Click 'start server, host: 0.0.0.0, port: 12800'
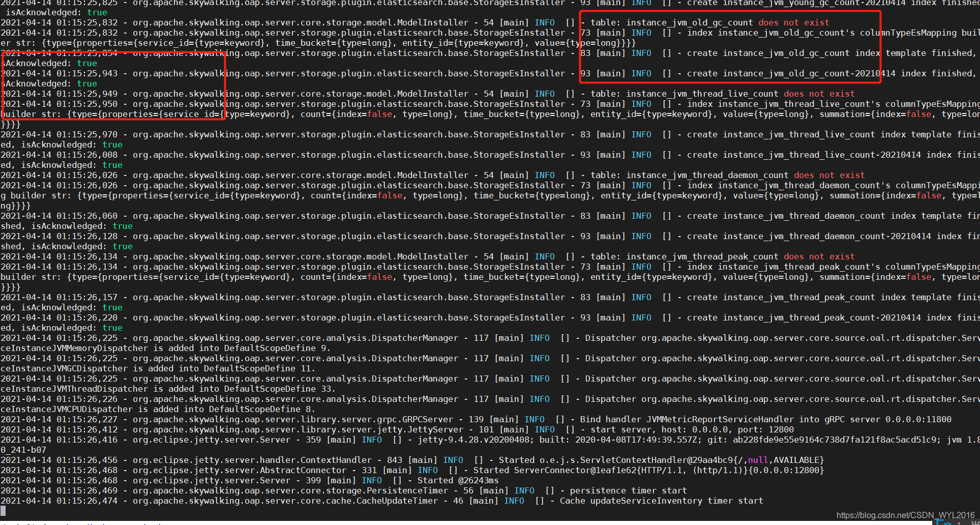 tap(692, 429)
